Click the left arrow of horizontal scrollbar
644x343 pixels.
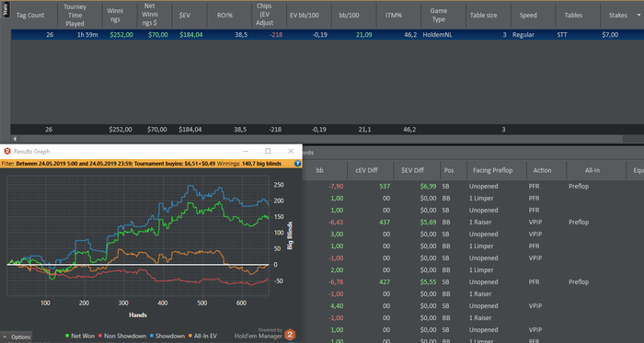pyautogui.click(x=15, y=139)
